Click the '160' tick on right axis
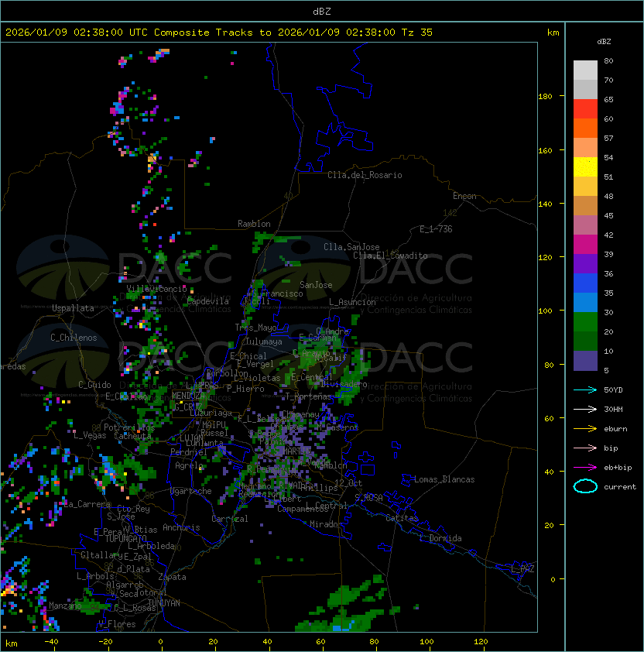 [x=545, y=150]
